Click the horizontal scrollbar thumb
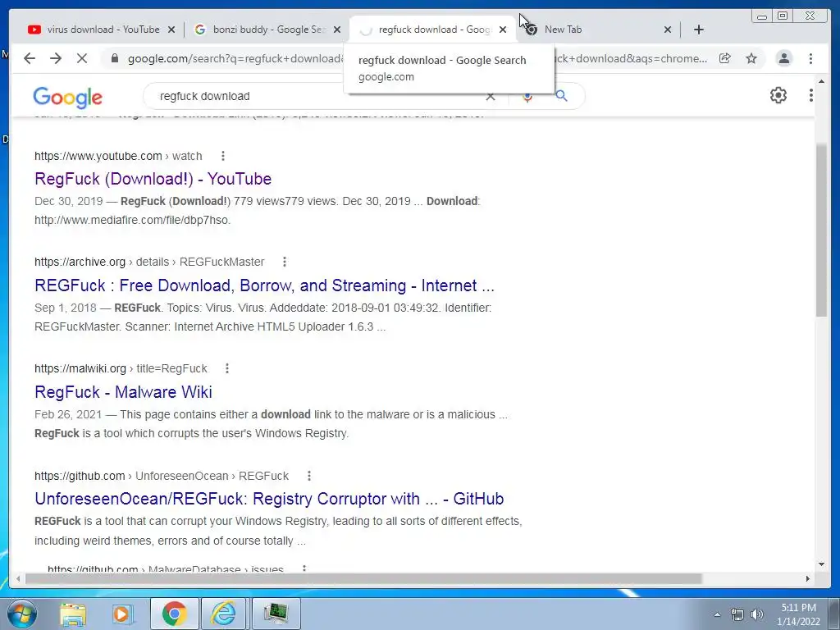 pyautogui.click(x=363, y=578)
